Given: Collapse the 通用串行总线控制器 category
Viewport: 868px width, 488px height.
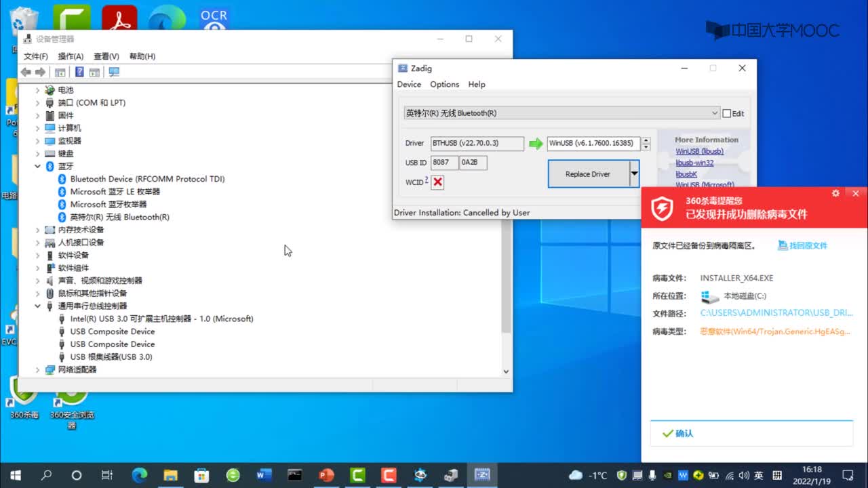Looking at the screenshot, I should tap(38, 306).
